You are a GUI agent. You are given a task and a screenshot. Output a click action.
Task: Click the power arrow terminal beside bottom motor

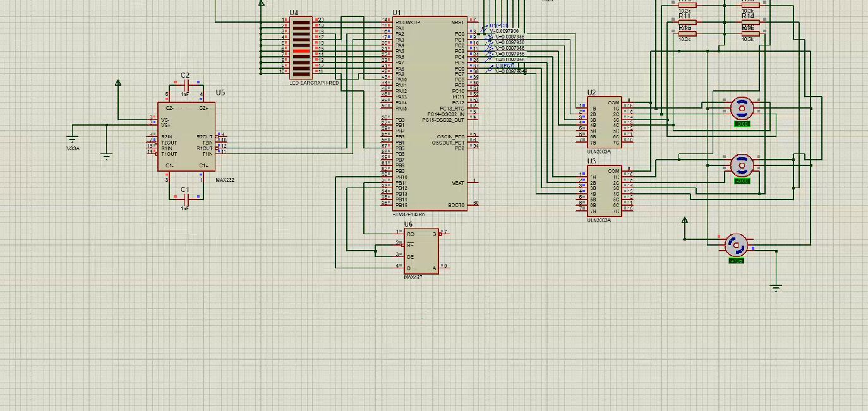[685, 221]
